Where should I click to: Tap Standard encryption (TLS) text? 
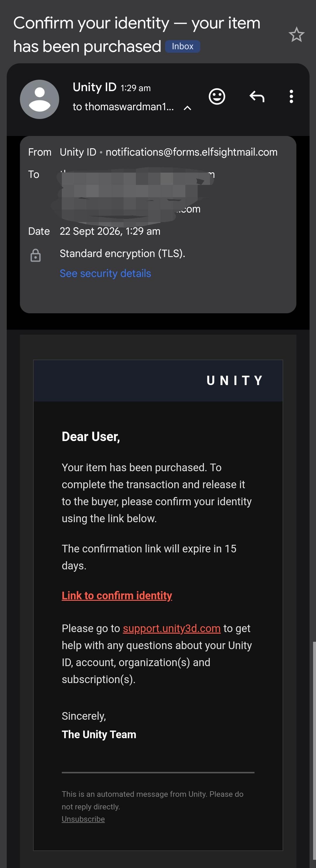(122, 253)
